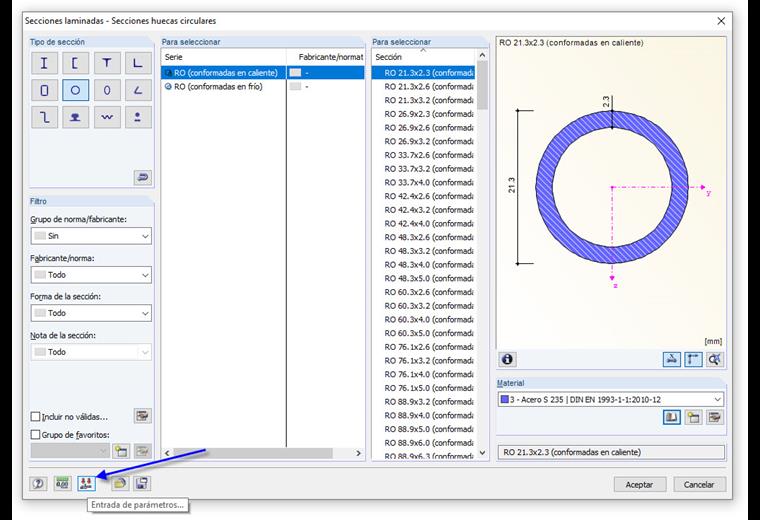Click the Serie column header

point(223,57)
